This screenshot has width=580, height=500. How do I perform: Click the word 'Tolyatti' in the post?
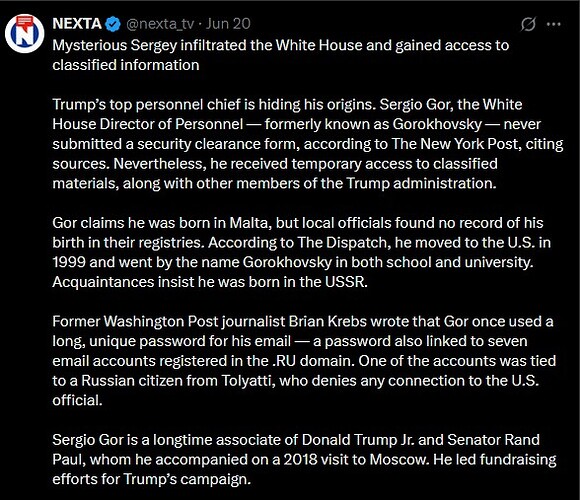246,381
